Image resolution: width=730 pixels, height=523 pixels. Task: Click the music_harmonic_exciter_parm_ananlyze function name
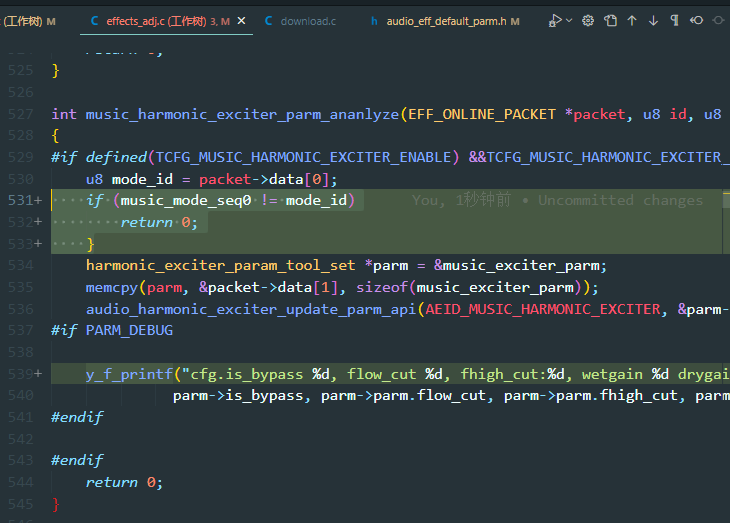click(242, 115)
